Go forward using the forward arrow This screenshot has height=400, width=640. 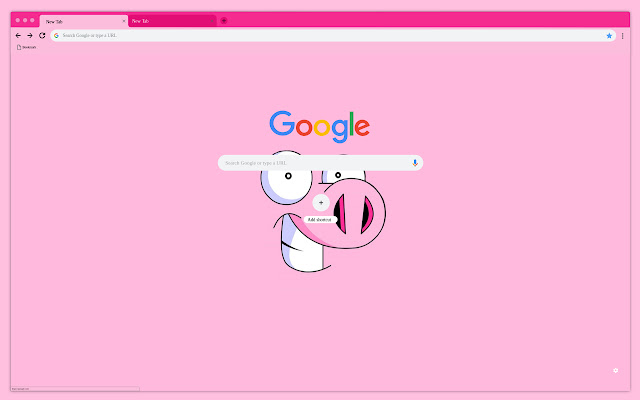coord(30,36)
